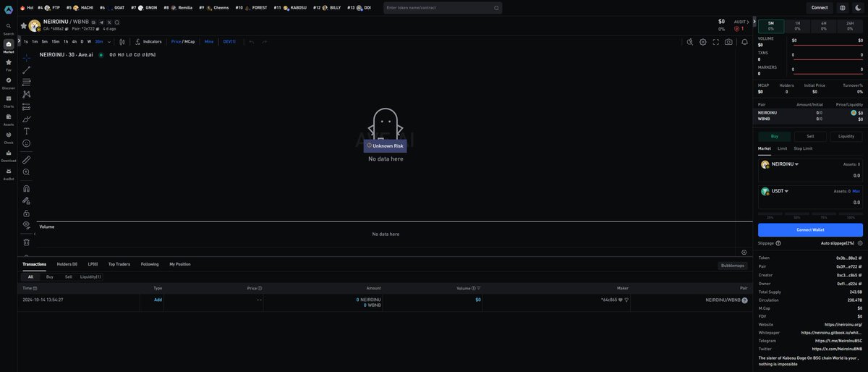Click the Connect button in header

pyautogui.click(x=820, y=8)
